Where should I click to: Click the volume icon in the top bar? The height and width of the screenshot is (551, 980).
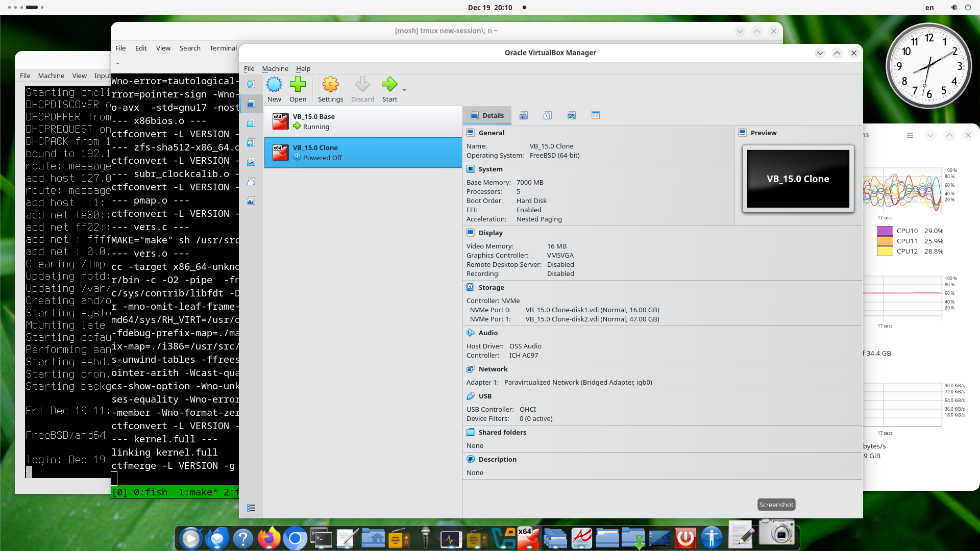954,8
